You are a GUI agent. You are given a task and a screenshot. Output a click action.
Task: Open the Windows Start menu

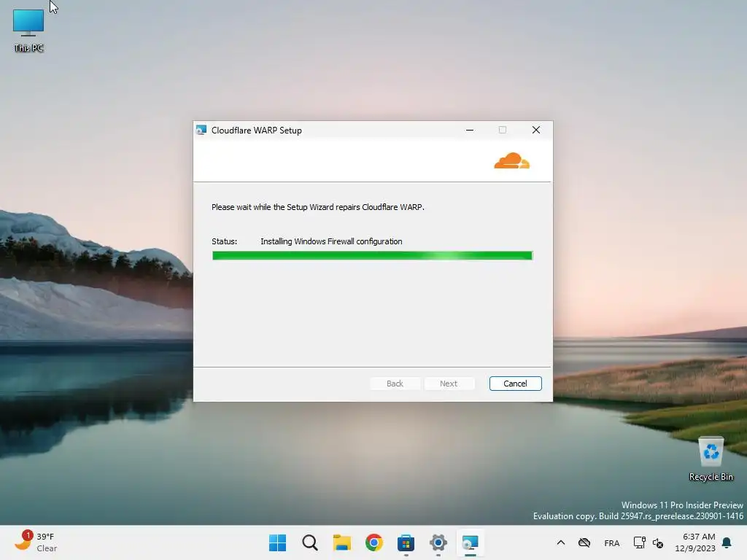coord(278,542)
